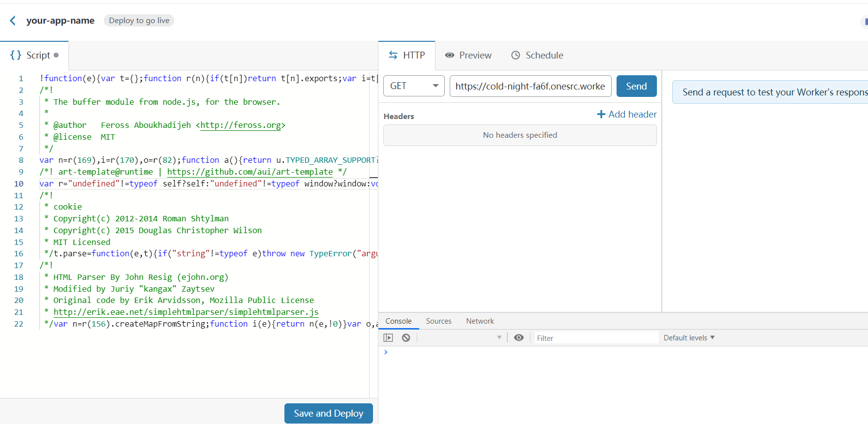Click the eye icon on Preview tab

tap(449, 56)
